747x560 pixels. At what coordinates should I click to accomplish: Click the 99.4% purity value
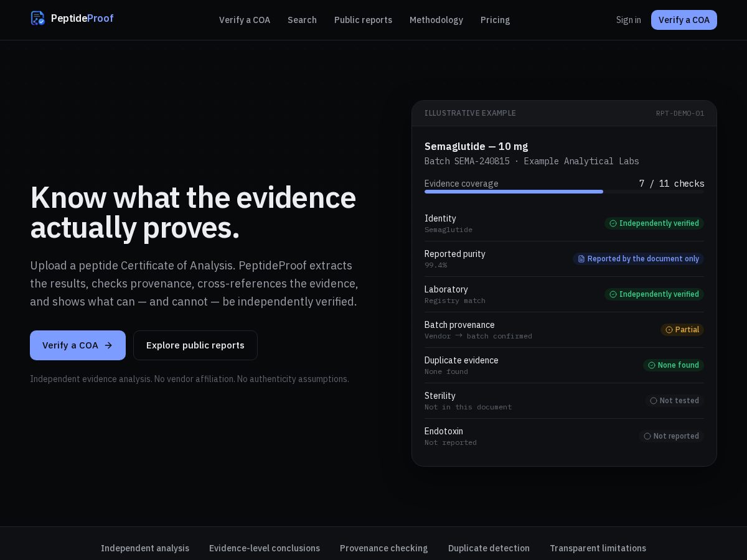[436, 265]
